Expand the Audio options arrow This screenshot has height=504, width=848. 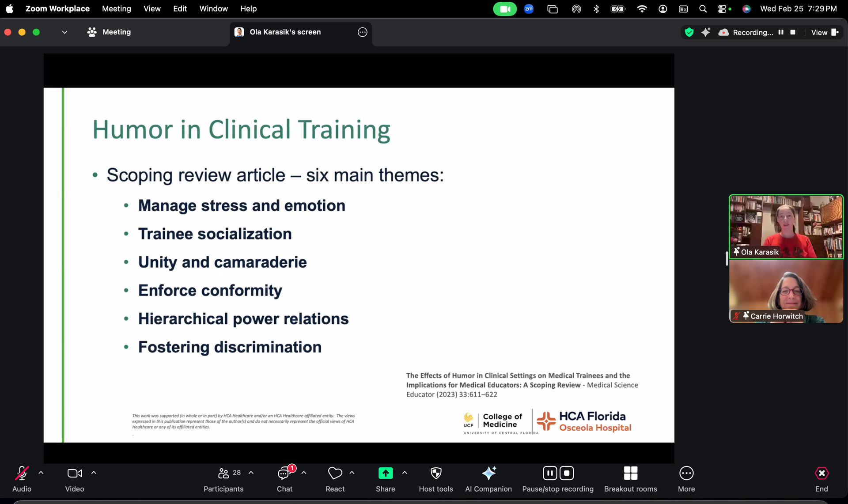[41, 473]
